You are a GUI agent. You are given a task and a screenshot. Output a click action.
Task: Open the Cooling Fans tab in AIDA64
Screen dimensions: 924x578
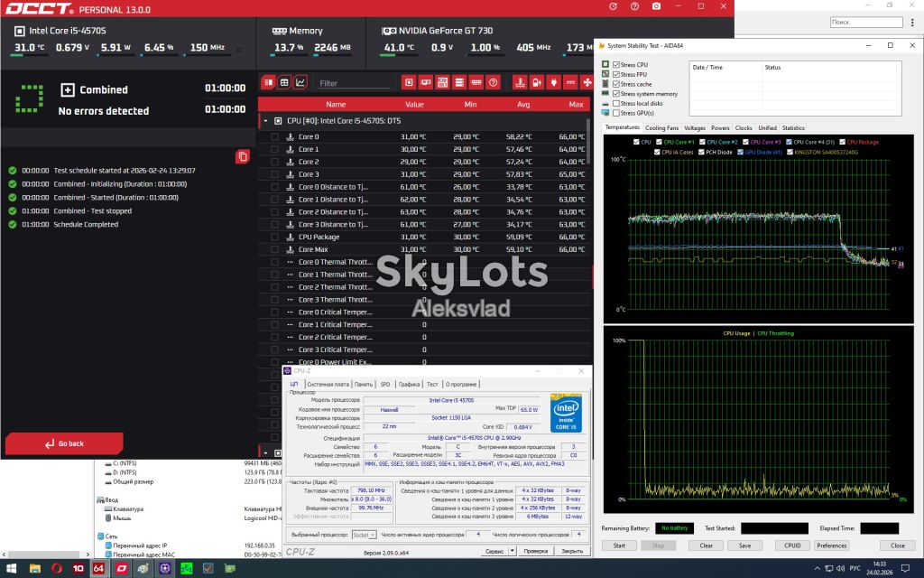[661, 128]
